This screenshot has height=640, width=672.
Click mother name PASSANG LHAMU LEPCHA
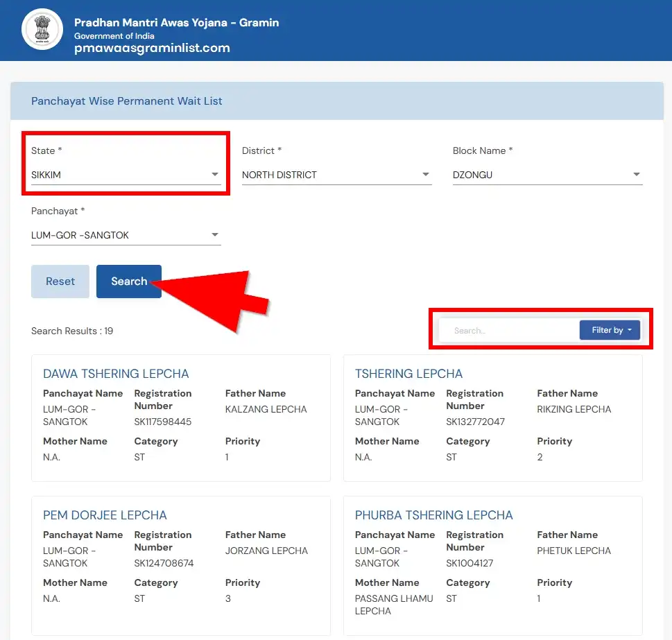(x=394, y=605)
